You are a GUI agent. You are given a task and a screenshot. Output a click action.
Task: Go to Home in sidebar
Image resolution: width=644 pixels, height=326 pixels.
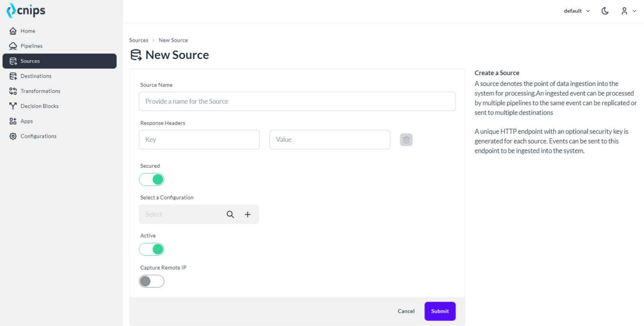60,31
